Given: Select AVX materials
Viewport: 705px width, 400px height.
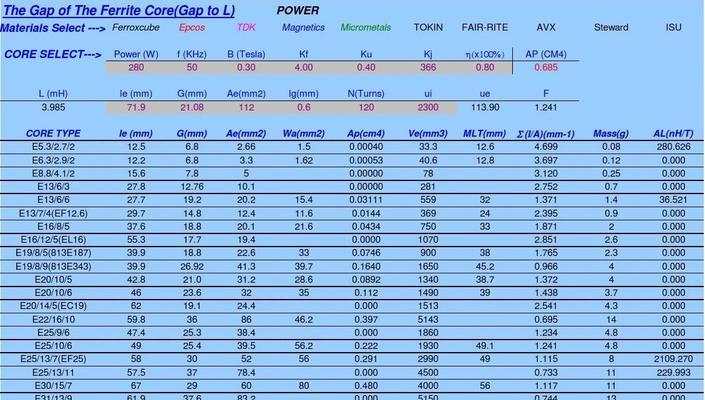Looking at the screenshot, I should tap(546, 27).
